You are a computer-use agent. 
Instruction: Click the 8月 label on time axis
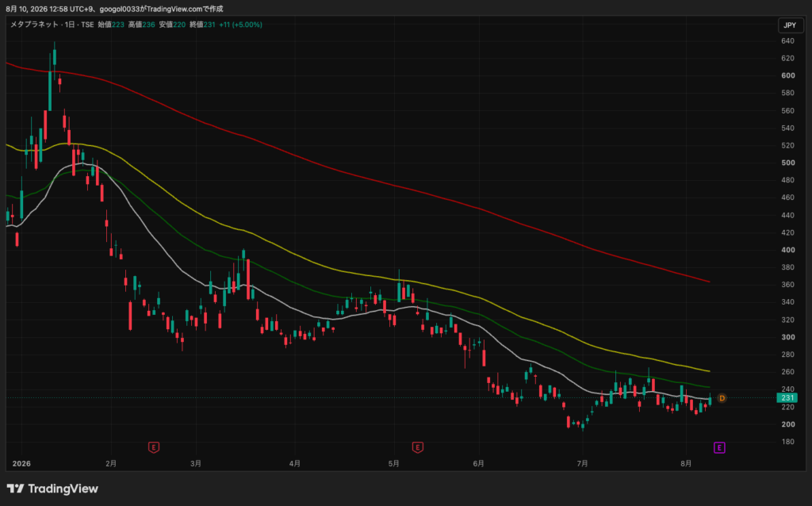point(686,463)
